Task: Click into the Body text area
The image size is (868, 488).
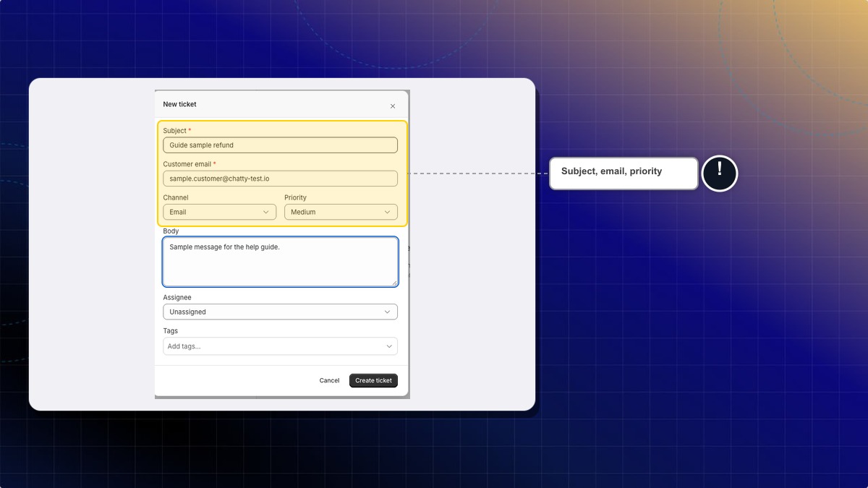Action: (280, 262)
